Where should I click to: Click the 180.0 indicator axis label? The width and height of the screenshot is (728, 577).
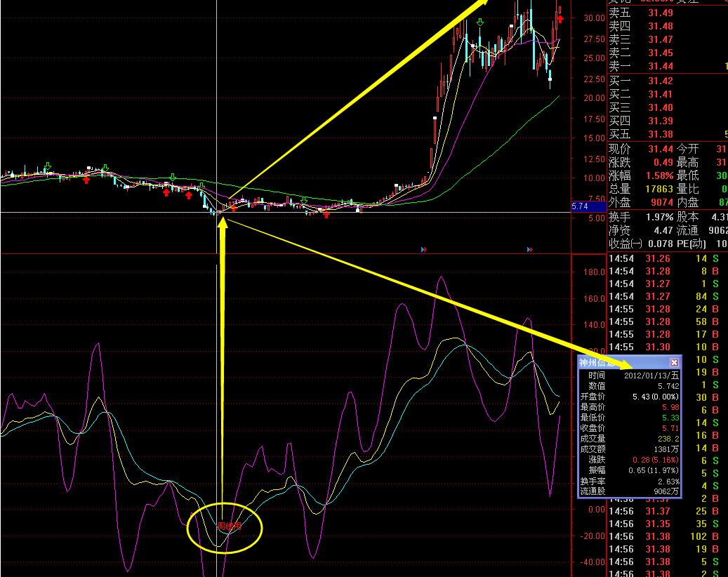[x=595, y=272]
